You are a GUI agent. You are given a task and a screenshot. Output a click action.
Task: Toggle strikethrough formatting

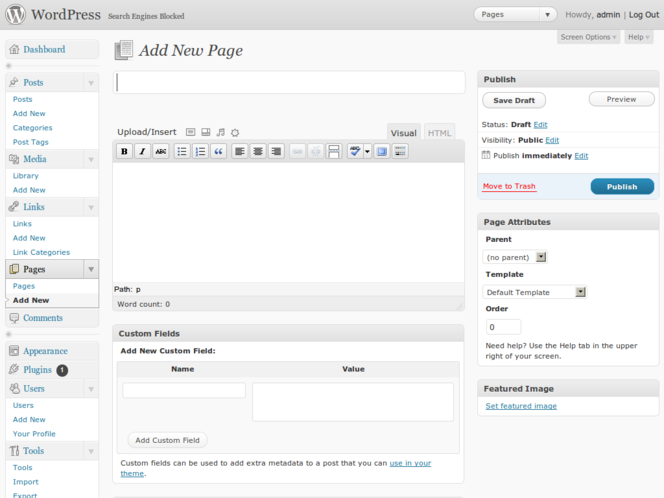point(160,151)
